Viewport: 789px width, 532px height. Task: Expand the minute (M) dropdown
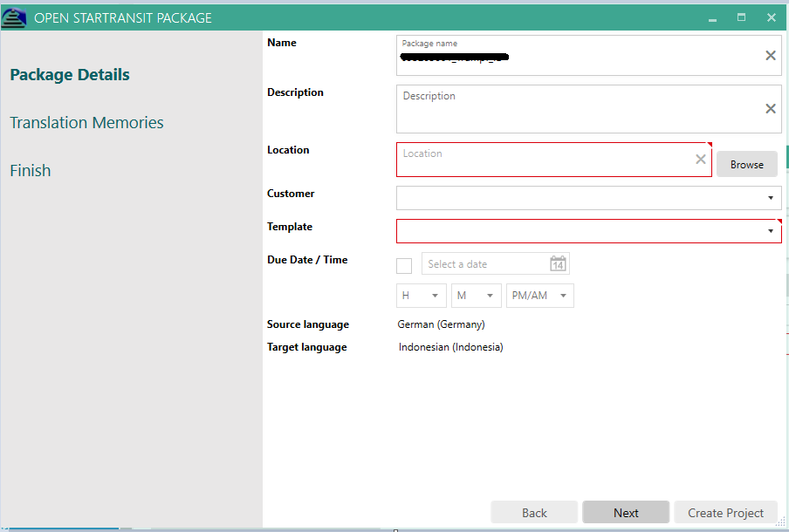490,296
